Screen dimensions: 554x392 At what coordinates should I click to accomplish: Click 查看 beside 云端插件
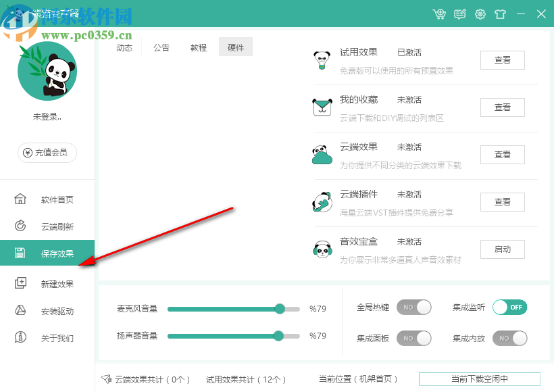coord(502,201)
